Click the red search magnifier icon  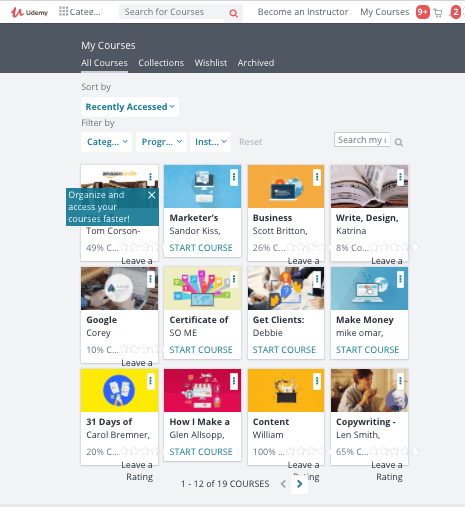234,13
